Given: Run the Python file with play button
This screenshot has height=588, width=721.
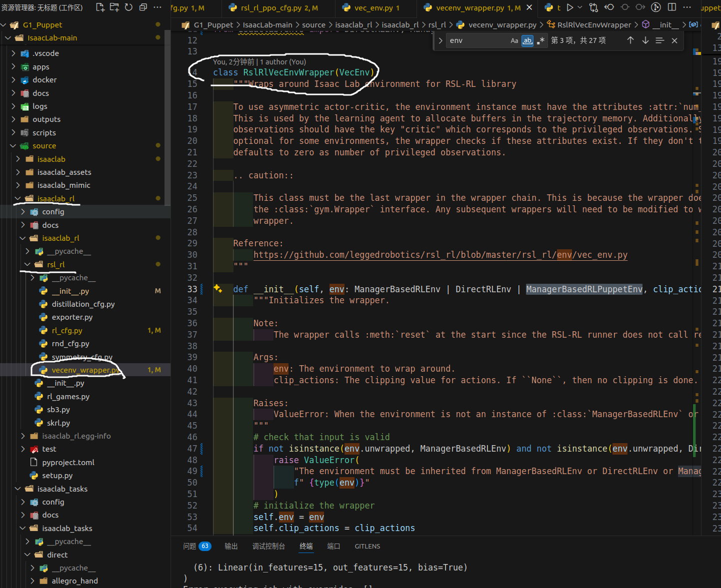Looking at the screenshot, I should click(569, 7).
